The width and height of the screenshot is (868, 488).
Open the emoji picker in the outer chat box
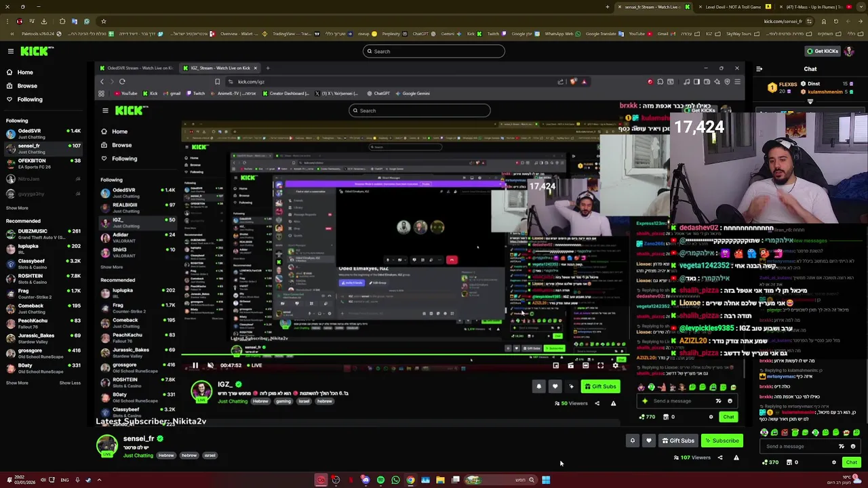(x=853, y=446)
